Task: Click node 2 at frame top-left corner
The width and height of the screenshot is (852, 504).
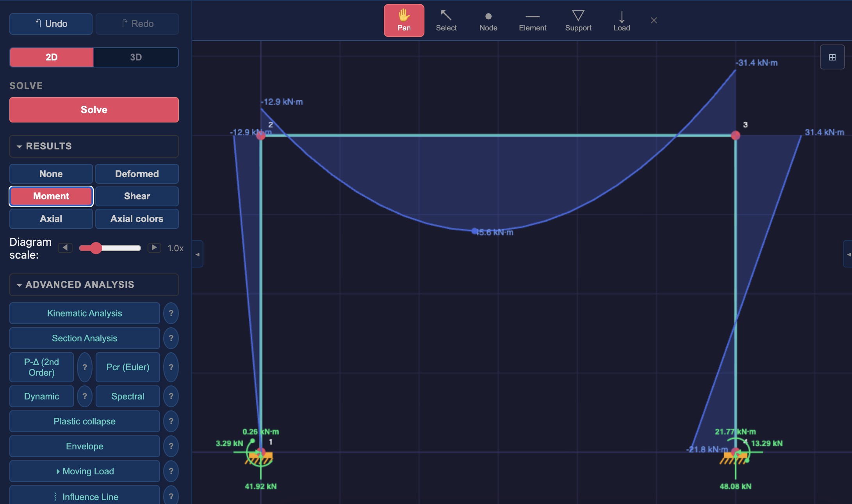Action: click(261, 135)
